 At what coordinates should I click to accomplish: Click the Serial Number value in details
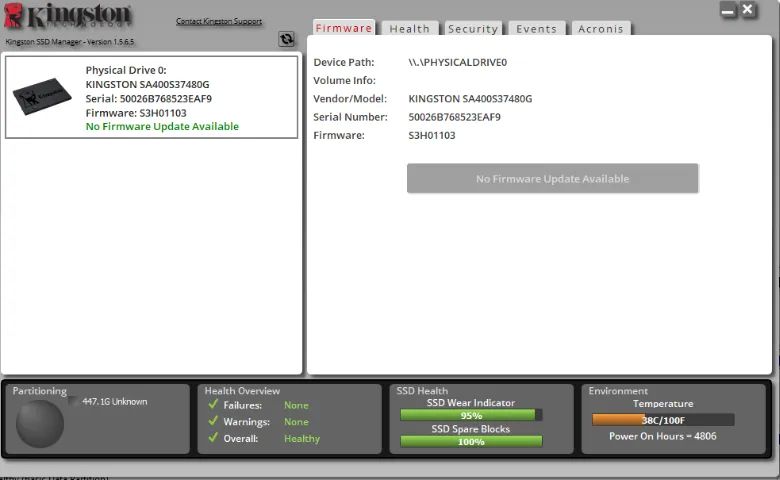[x=455, y=117]
